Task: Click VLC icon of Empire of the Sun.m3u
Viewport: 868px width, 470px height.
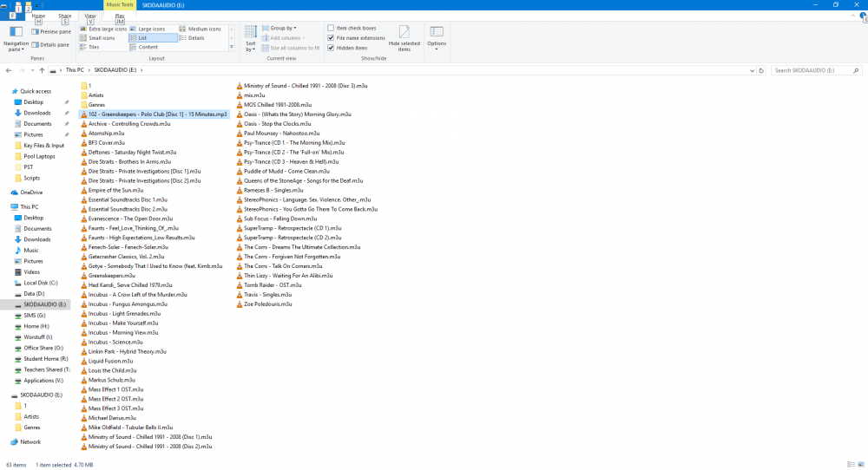Action: (x=84, y=190)
